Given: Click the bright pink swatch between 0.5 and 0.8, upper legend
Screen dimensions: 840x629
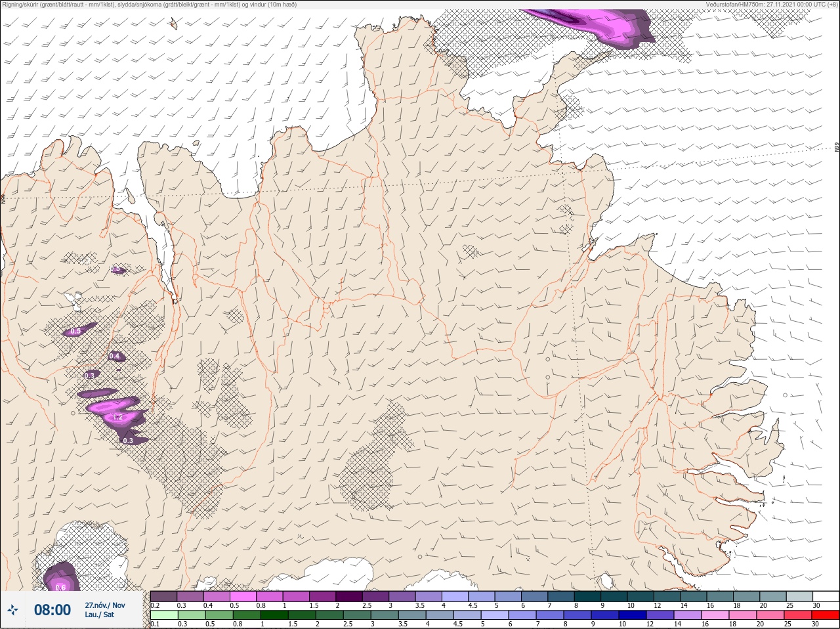Looking at the screenshot, I should click(243, 596).
